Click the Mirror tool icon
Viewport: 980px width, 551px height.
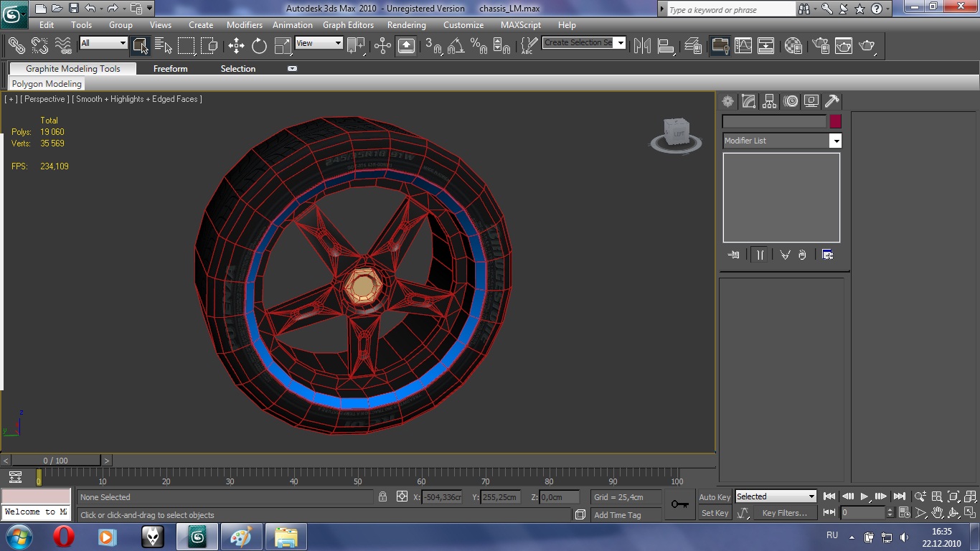click(x=642, y=46)
